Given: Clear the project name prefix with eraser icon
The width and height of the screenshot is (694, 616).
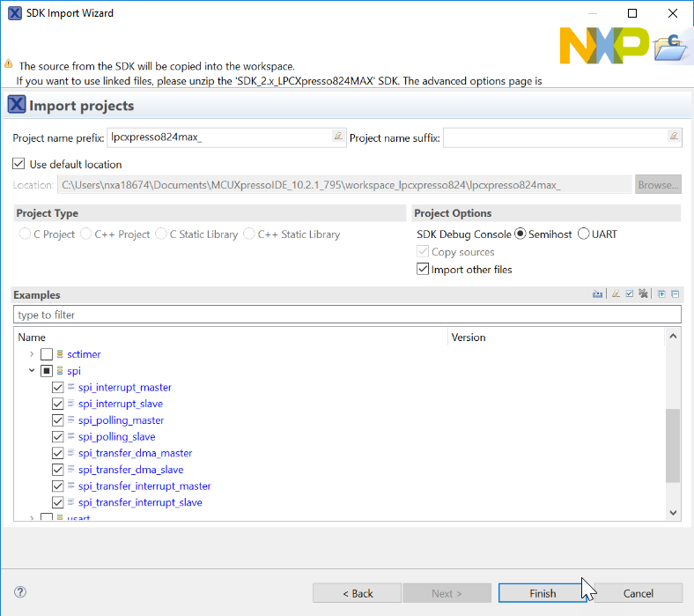Looking at the screenshot, I should (338, 136).
